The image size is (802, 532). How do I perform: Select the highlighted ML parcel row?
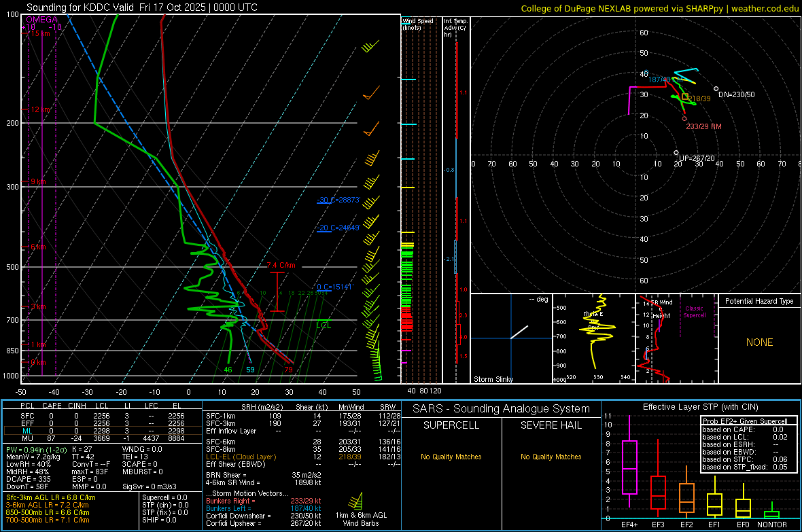[x=103, y=431]
